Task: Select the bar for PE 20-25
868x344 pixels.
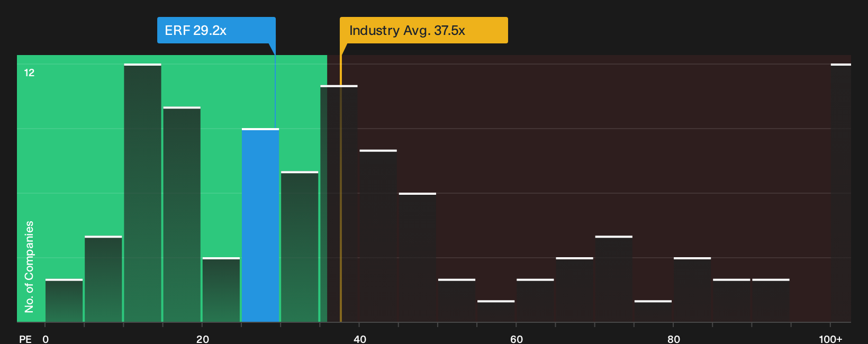Action: coord(221,289)
